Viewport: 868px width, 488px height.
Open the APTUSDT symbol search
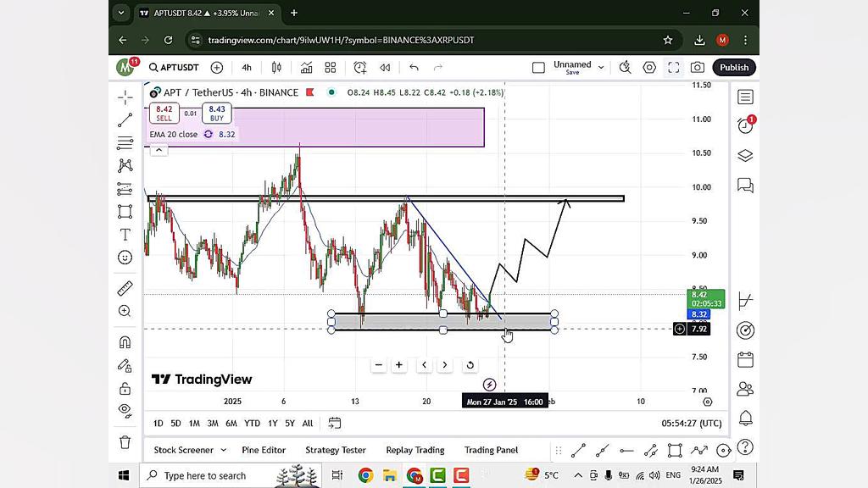point(174,68)
